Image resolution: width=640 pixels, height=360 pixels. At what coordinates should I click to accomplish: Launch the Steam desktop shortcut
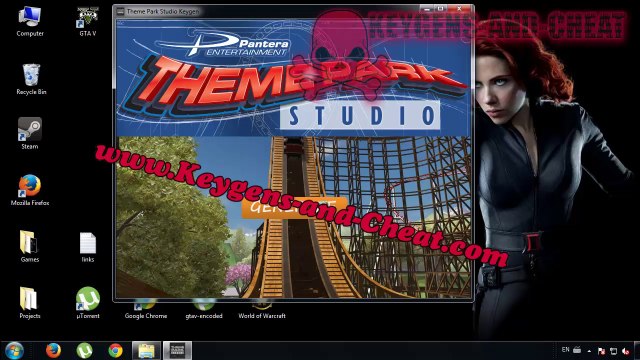[30, 133]
